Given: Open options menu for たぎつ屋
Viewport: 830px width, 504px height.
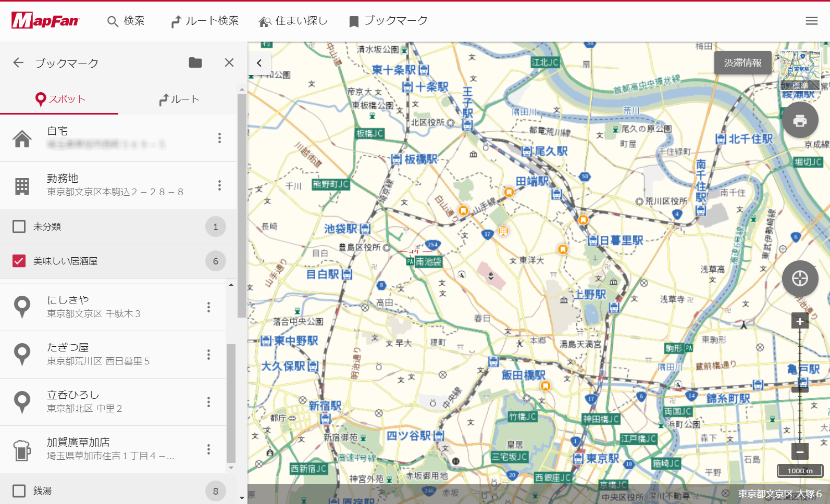Looking at the screenshot, I should point(208,354).
